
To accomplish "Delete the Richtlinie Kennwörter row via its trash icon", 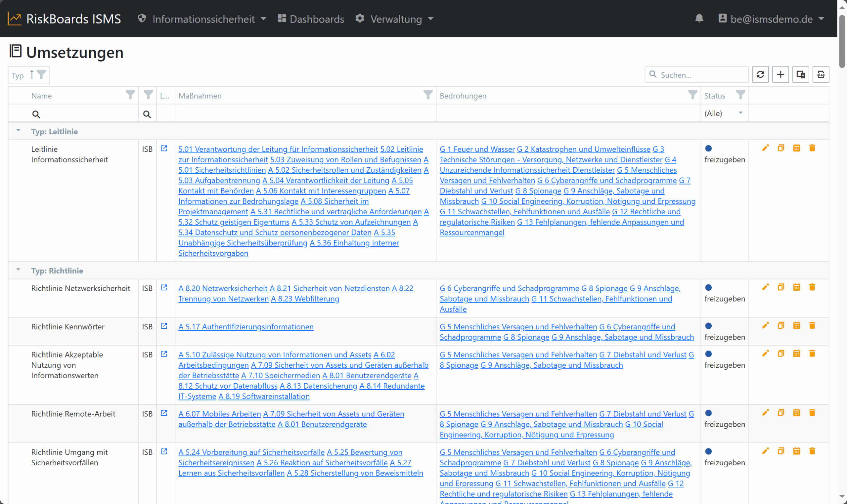I will 812,326.
